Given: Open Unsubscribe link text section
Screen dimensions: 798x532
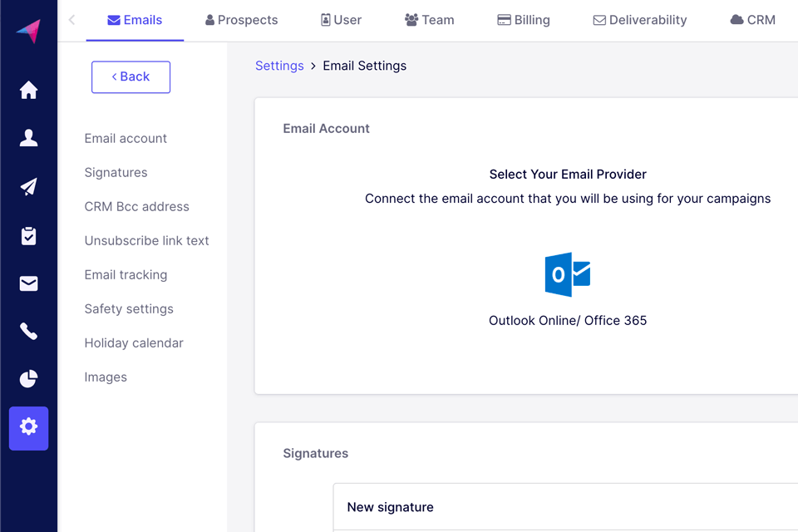Looking at the screenshot, I should coord(146,241).
